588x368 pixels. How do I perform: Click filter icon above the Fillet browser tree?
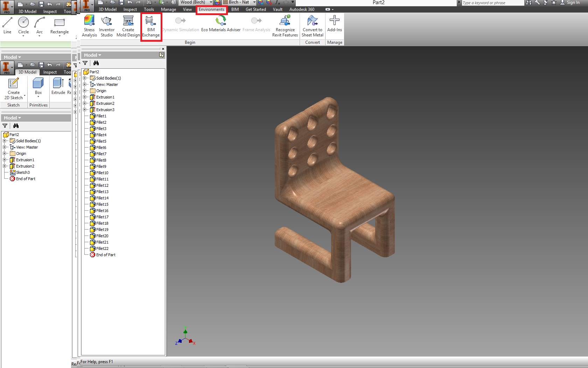tap(85, 63)
